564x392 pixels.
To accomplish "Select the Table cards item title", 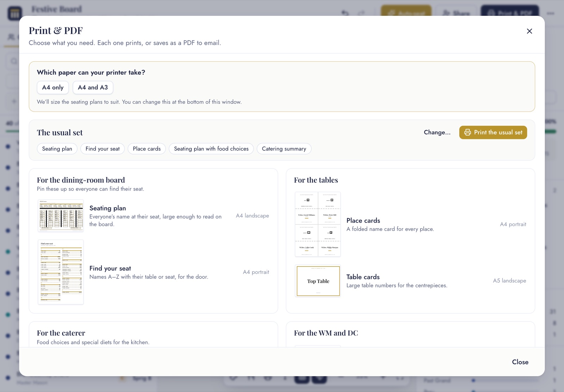I will (363, 277).
